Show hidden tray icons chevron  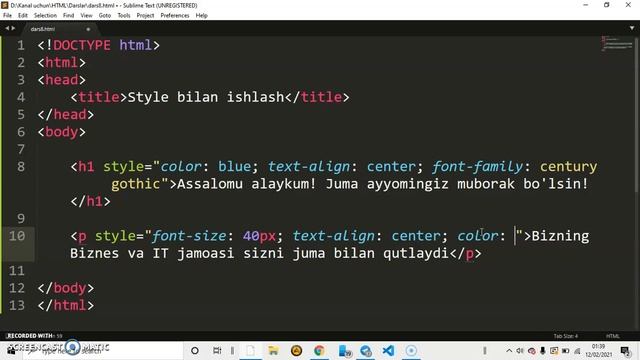coord(509,351)
